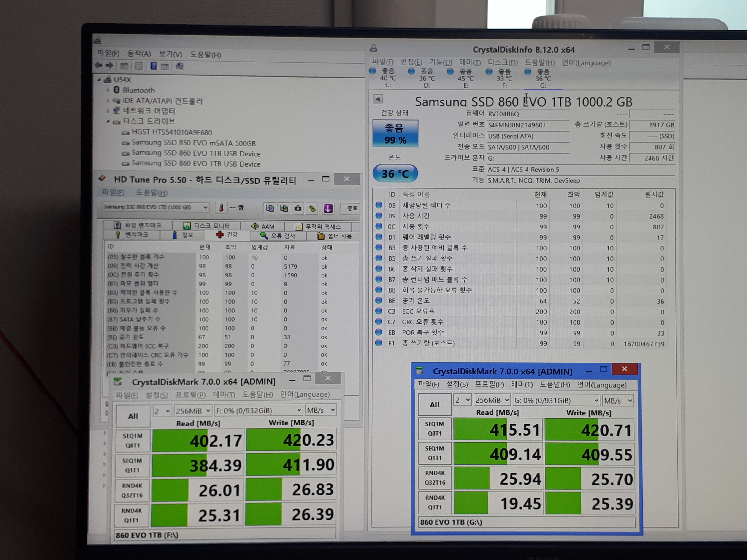Open 기능(U) menu in CrystalDiskInfo
Image resolution: width=747 pixels, height=560 pixels.
click(x=440, y=62)
